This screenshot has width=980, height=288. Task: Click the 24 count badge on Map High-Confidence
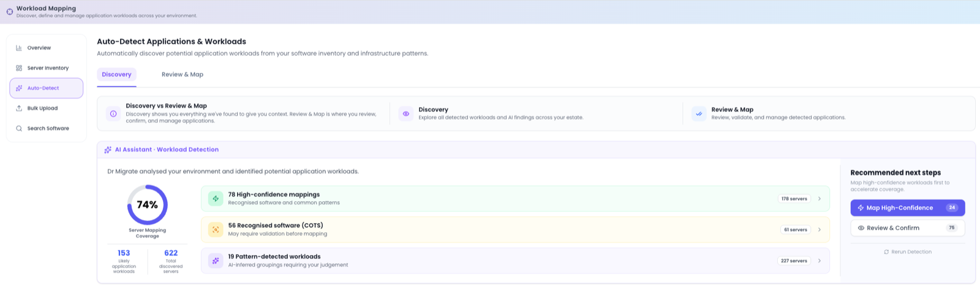pos(952,208)
